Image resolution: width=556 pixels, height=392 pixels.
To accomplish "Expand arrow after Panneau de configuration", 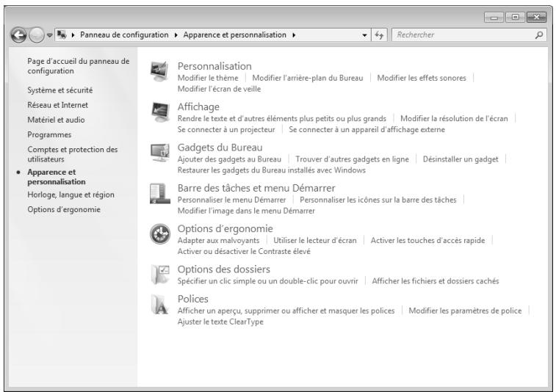I will [176, 35].
